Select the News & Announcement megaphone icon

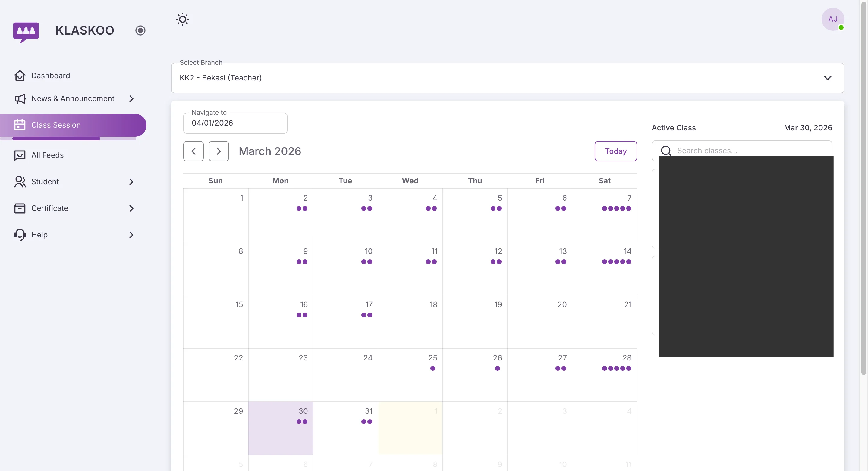[x=20, y=99]
